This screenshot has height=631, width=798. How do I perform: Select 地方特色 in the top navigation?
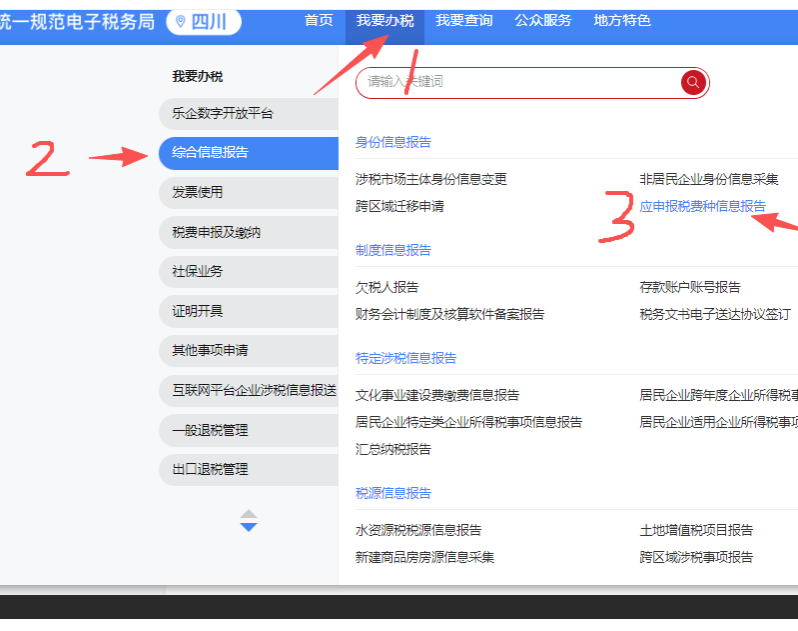click(622, 20)
